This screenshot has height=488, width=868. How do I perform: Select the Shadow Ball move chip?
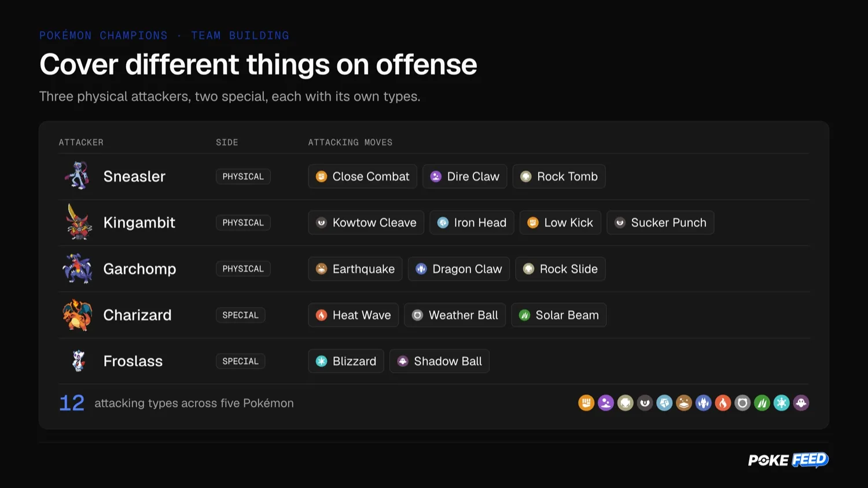pos(440,361)
